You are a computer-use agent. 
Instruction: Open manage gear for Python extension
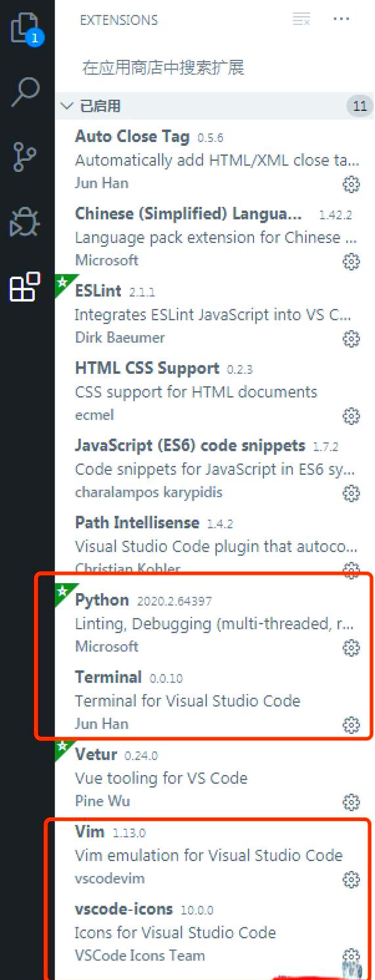pos(351,648)
